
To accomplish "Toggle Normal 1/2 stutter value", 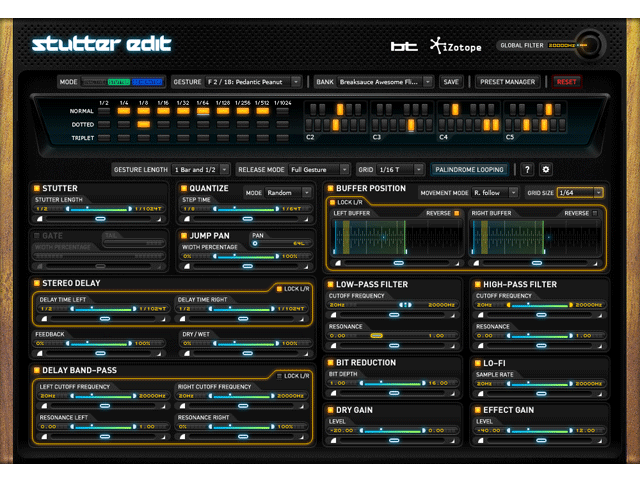I will tap(104, 111).
